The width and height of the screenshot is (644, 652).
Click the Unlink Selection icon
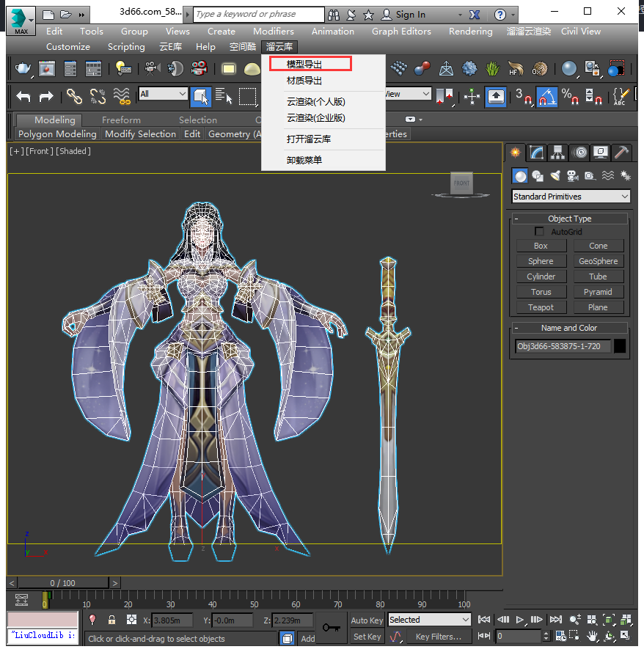click(98, 97)
